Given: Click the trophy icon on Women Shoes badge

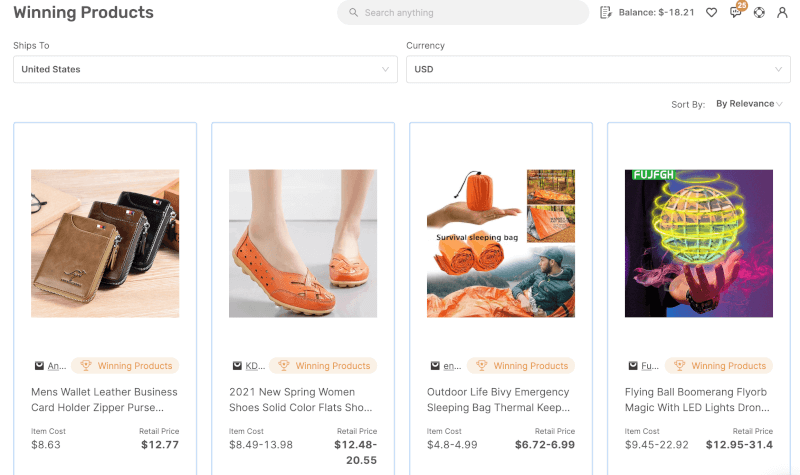Looking at the screenshot, I should [284, 365].
